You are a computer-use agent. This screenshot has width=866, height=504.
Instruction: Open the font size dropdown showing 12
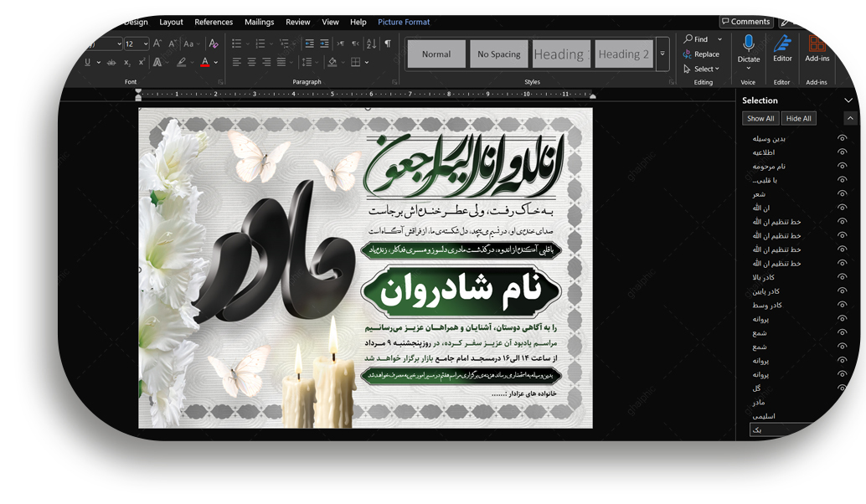tap(146, 44)
